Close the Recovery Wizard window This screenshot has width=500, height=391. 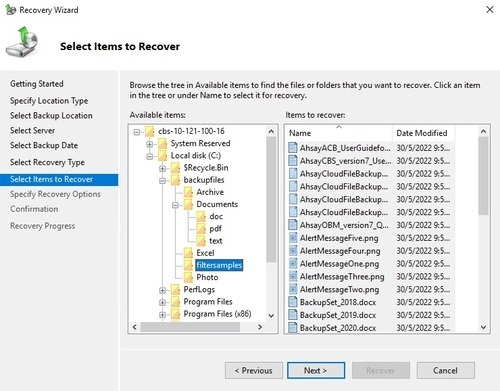click(490, 10)
